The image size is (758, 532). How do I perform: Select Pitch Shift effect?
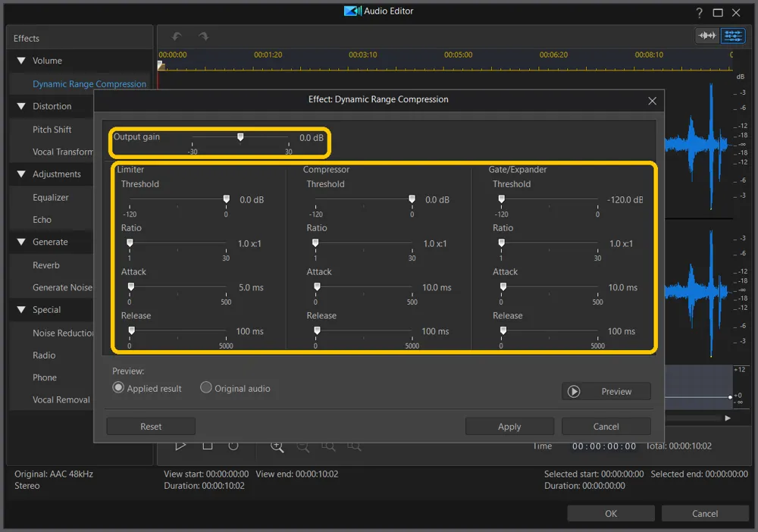click(52, 130)
